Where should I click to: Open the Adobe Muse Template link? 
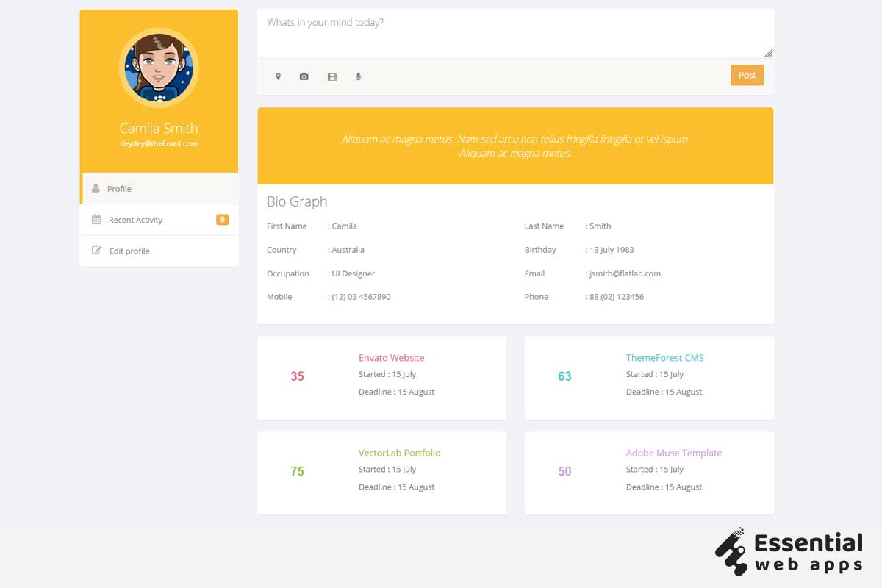[673, 453]
